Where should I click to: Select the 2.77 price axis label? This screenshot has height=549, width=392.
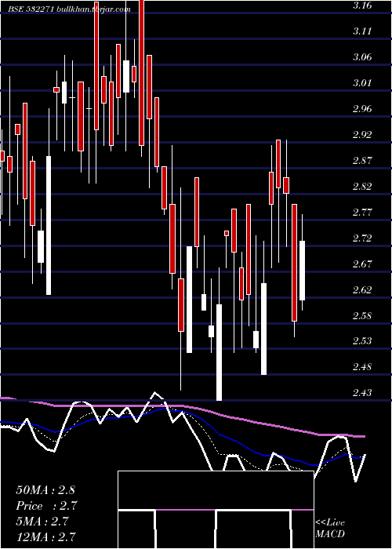pyautogui.click(x=363, y=213)
